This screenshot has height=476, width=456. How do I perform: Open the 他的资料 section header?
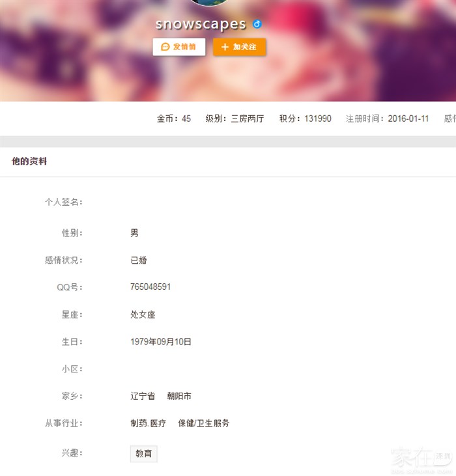click(x=29, y=161)
